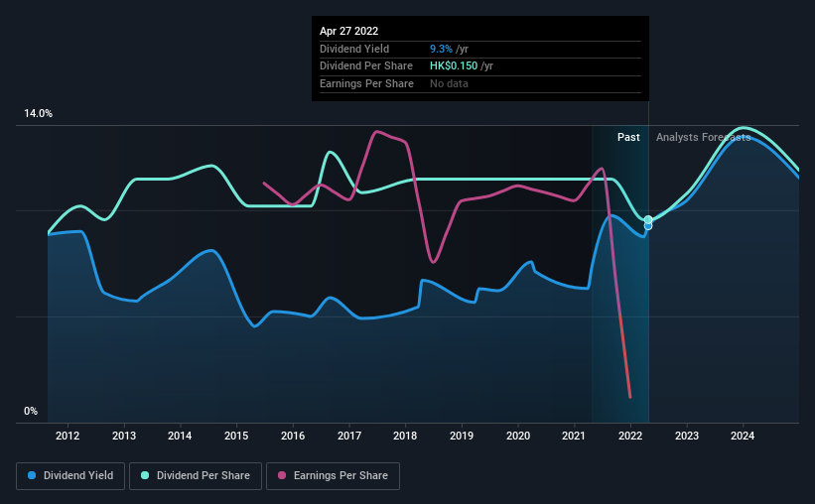Click the Analysts Forecasts label
The image size is (815, 504).
coord(703,137)
